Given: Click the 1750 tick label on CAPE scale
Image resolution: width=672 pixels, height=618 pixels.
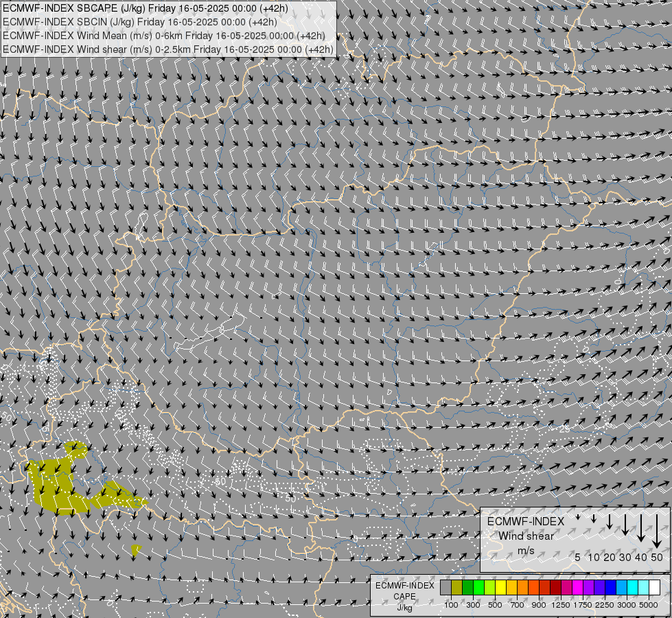Looking at the screenshot, I should (583, 605).
